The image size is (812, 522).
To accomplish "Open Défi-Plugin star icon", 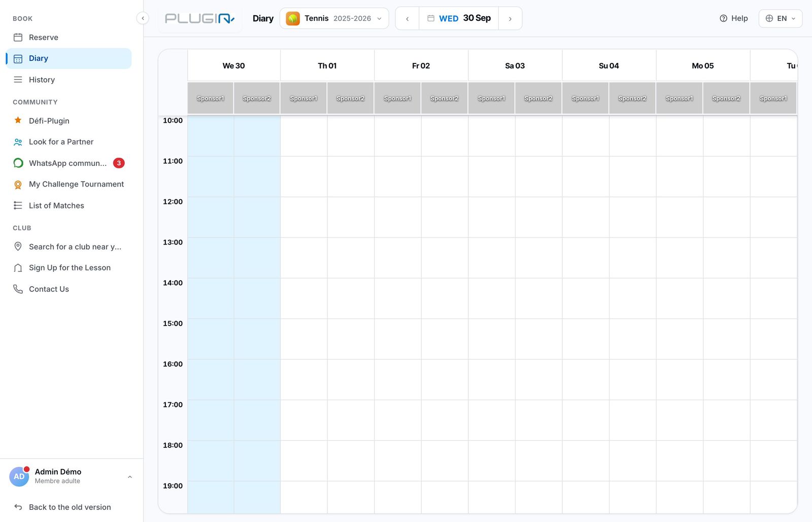I will click(x=18, y=121).
